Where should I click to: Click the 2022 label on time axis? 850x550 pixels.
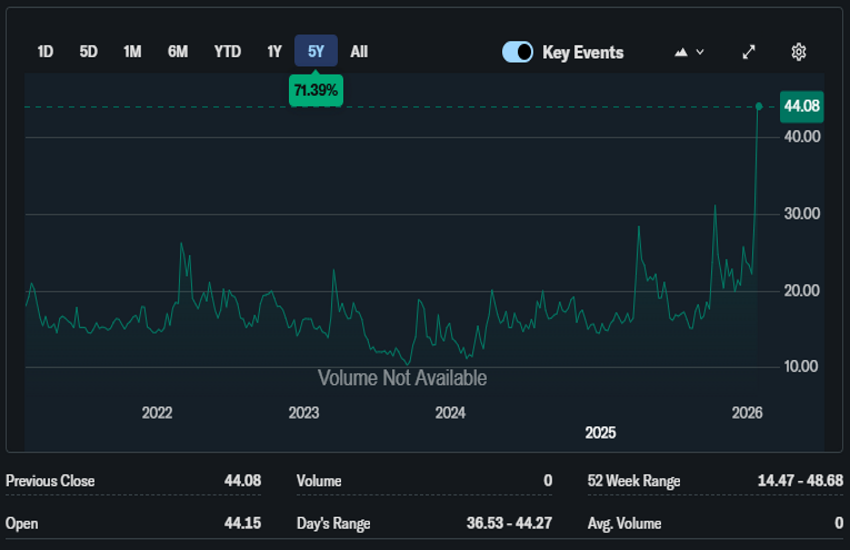click(157, 412)
